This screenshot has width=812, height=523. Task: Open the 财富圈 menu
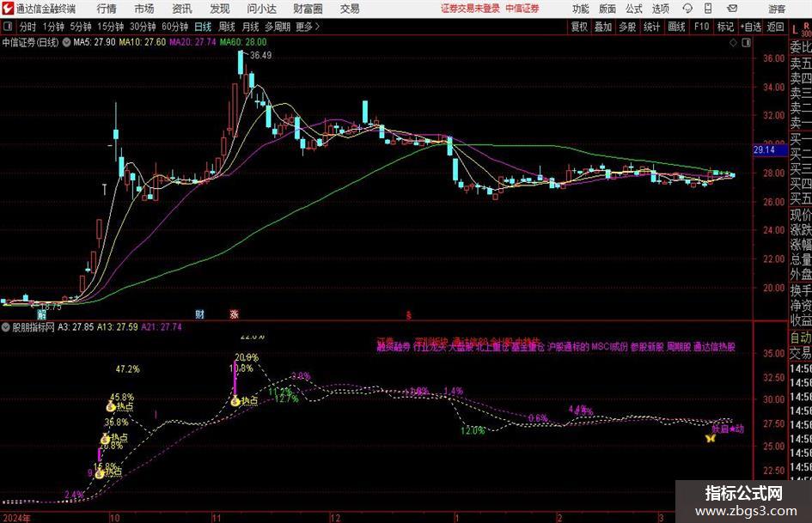[x=308, y=9]
